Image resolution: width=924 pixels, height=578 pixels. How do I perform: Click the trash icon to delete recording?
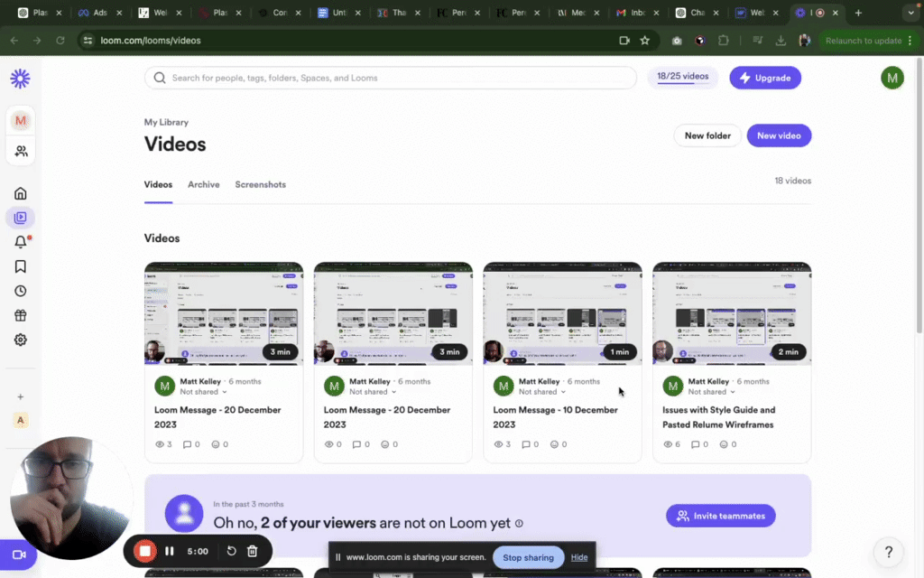tap(253, 551)
